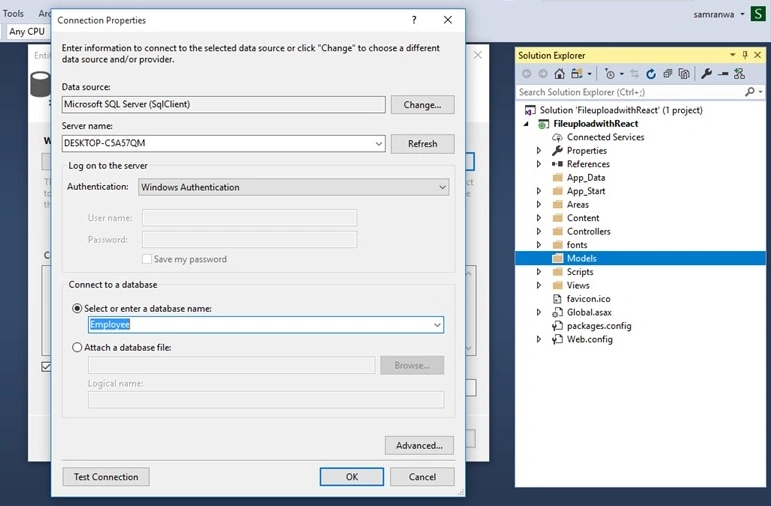This screenshot has width=771, height=506.
Task: Click the Back arrow in Solution Explorer toolbar
Action: tap(527, 74)
